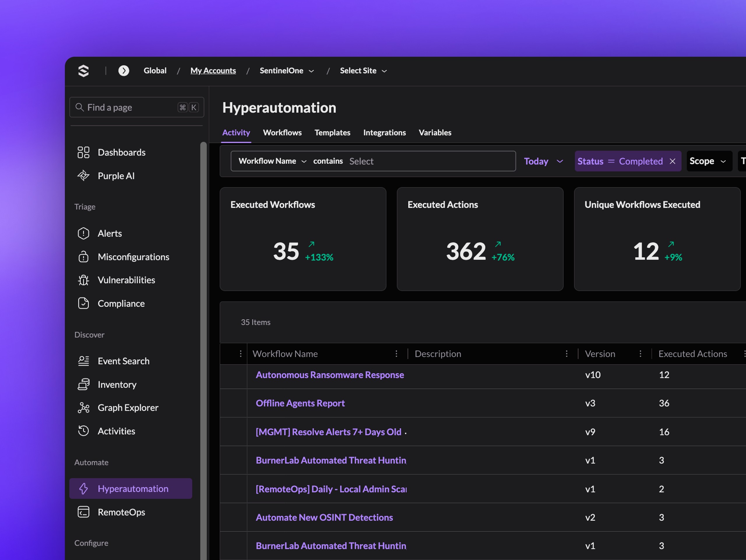The height and width of the screenshot is (560, 746).
Task: Click the contains operator in the filter
Action: click(328, 161)
